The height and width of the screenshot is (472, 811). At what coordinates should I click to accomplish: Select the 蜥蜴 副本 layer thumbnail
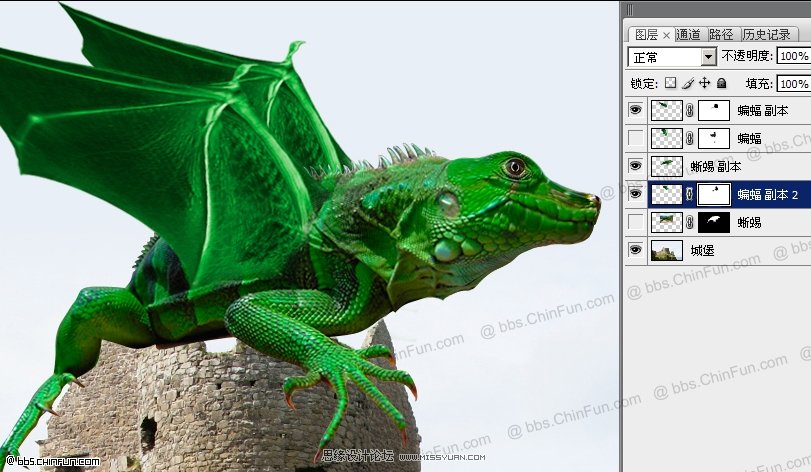click(x=667, y=166)
